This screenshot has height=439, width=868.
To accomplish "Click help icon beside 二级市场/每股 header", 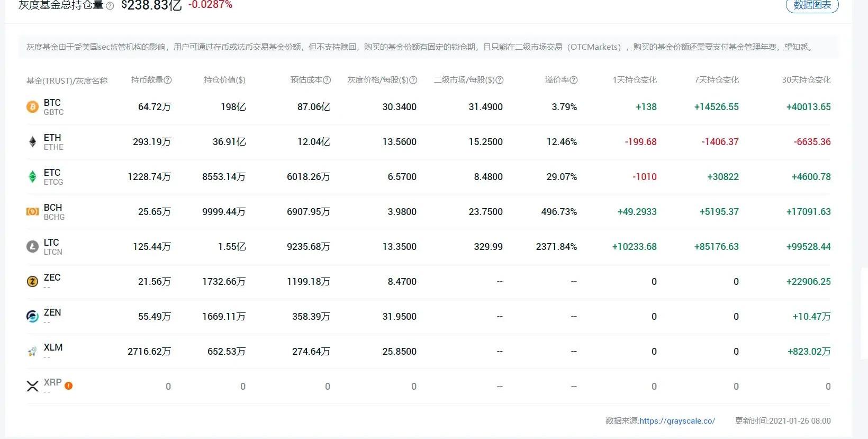I will point(500,80).
